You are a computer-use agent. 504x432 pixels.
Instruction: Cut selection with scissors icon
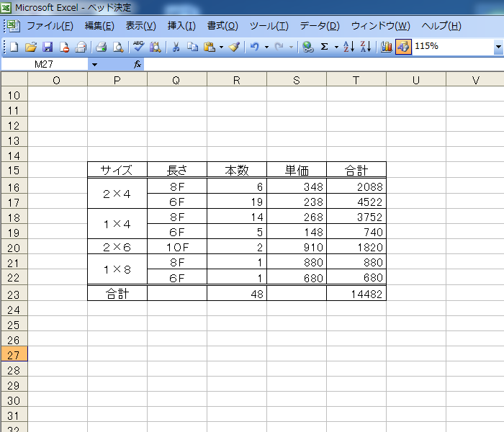[x=176, y=47]
